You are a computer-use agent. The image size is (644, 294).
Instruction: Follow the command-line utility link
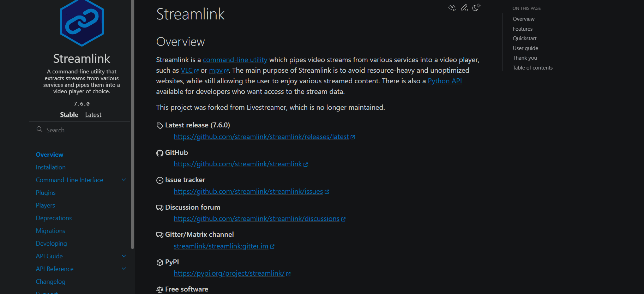point(235,60)
